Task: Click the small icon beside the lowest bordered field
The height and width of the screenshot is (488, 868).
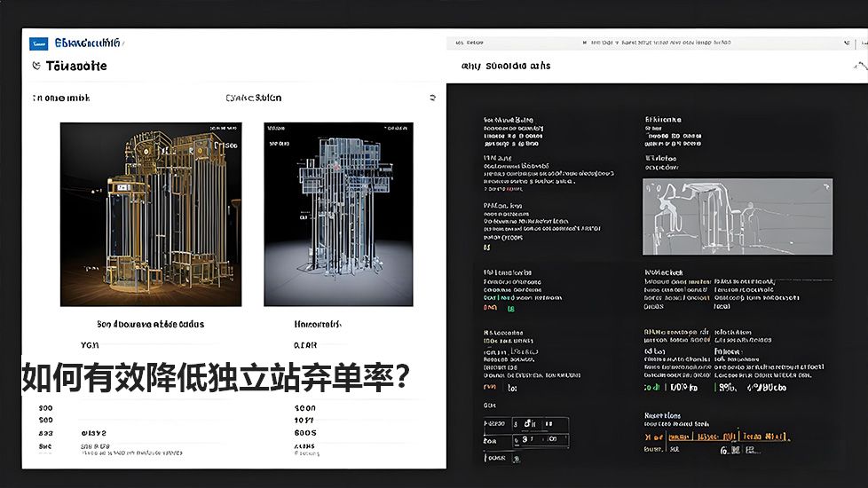Action: (516, 459)
